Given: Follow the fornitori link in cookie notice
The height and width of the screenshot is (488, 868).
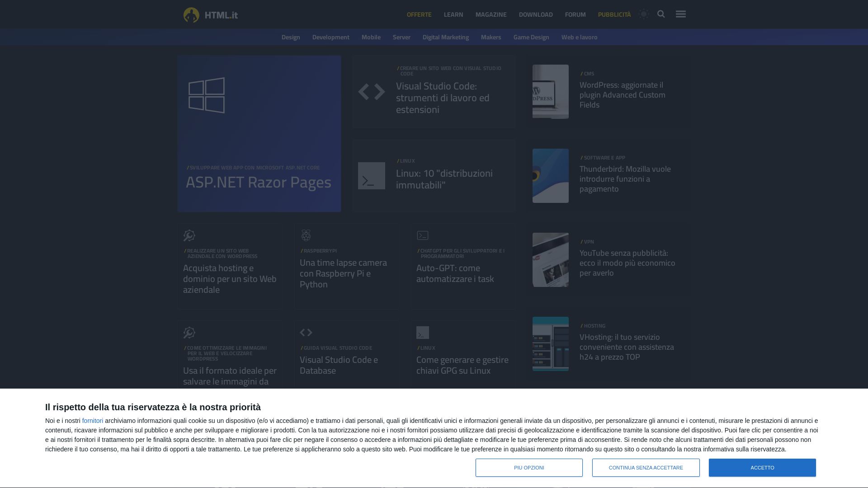Looking at the screenshot, I should point(93,421).
